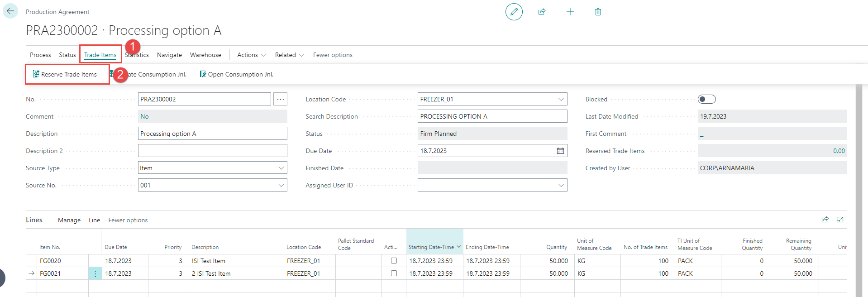The height and width of the screenshot is (297, 868).
Task: Click the pencil edit icon
Action: (x=514, y=12)
